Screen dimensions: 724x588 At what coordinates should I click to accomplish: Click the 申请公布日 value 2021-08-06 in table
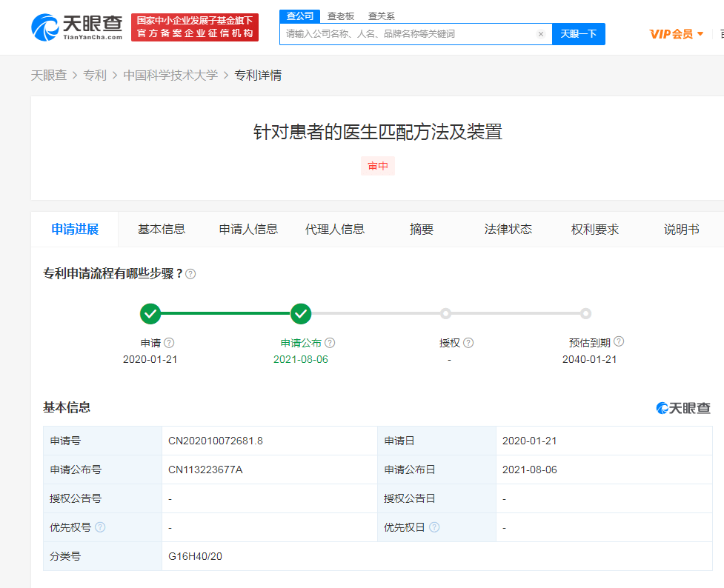click(530, 470)
